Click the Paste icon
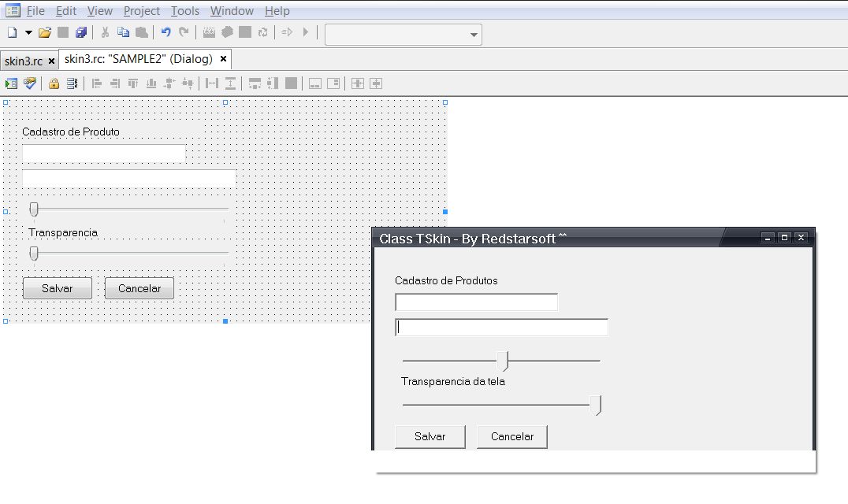Image resolution: width=848 pixels, height=504 pixels. [x=142, y=32]
